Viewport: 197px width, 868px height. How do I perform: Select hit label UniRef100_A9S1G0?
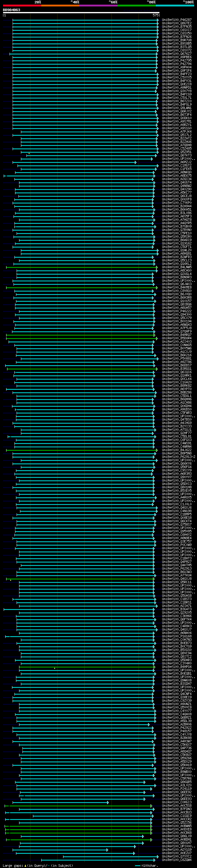tap(176, 128)
